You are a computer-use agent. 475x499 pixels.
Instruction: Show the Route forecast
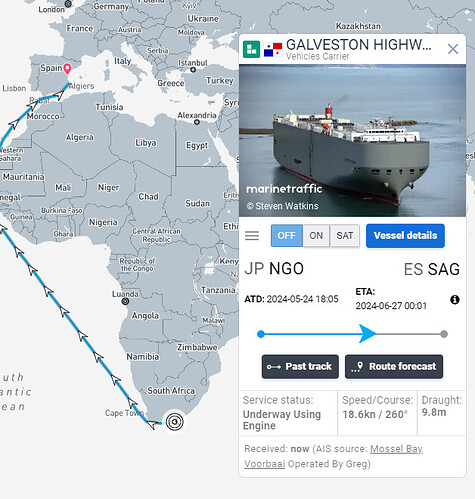(x=394, y=366)
